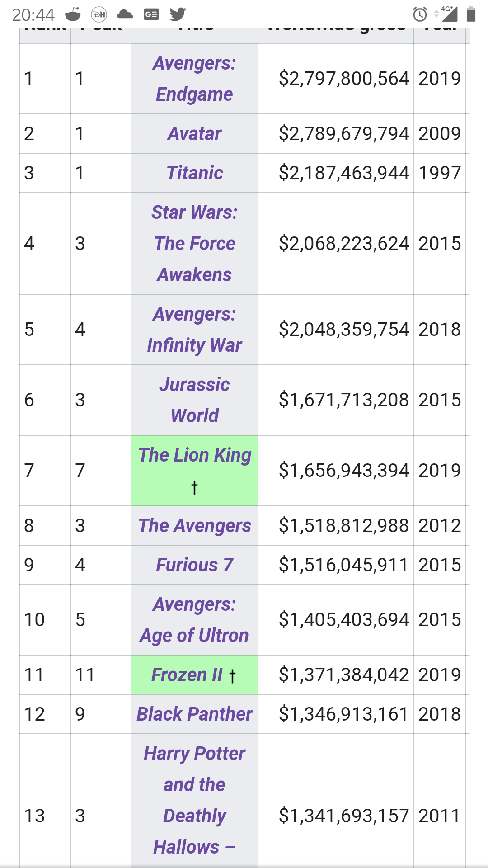Viewport: 488px width, 868px height.
Task: Tap the battery status icon
Action: pos(471,14)
